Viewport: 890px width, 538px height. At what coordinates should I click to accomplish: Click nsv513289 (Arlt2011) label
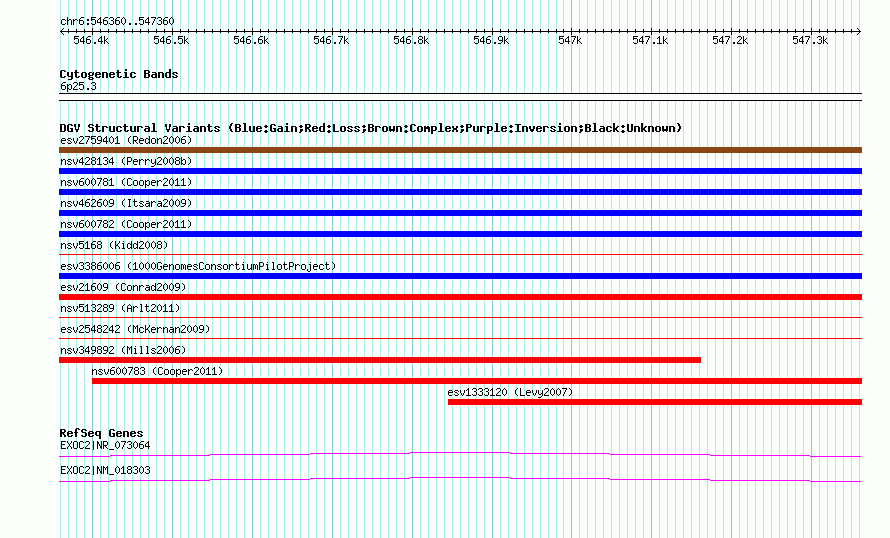120,308
